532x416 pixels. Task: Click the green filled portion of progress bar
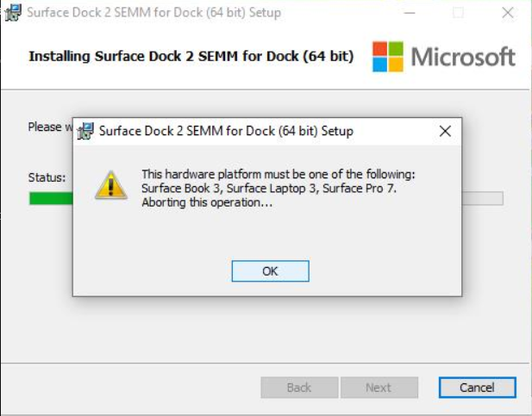50,199
